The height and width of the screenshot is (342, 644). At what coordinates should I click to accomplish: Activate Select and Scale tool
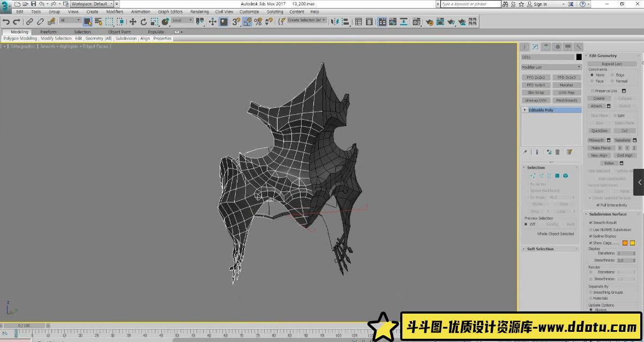(154, 21)
